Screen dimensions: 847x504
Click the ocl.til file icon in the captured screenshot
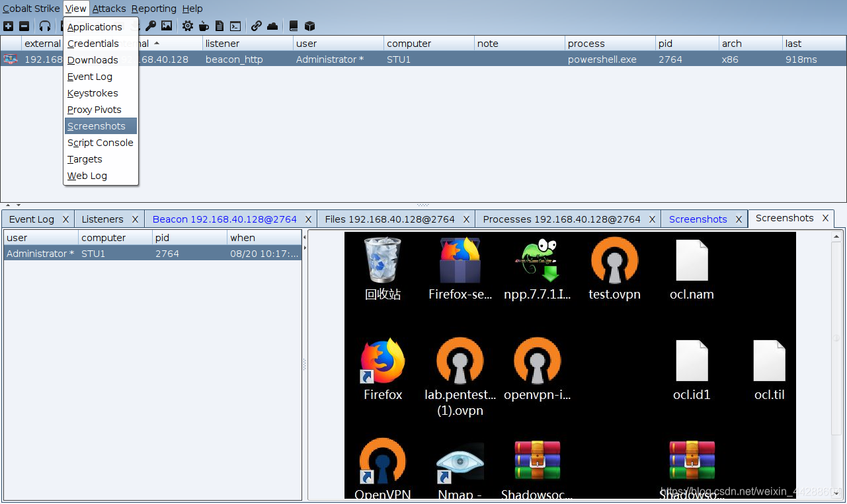tap(770, 361)
